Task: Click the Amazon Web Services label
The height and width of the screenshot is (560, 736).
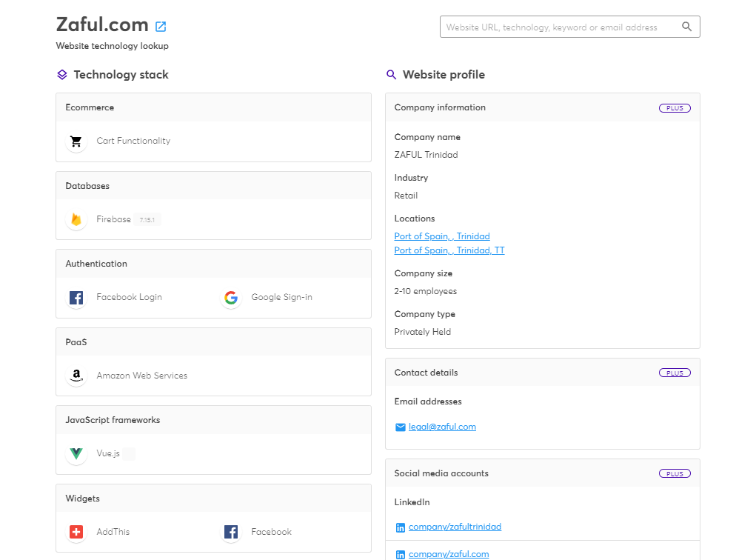Action: 141,376
